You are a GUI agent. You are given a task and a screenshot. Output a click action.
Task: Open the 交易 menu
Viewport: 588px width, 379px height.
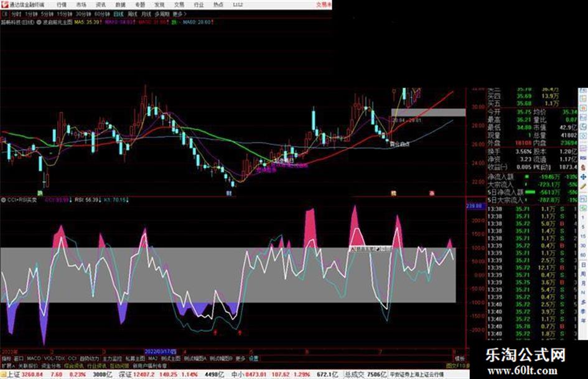pos(179,4)
